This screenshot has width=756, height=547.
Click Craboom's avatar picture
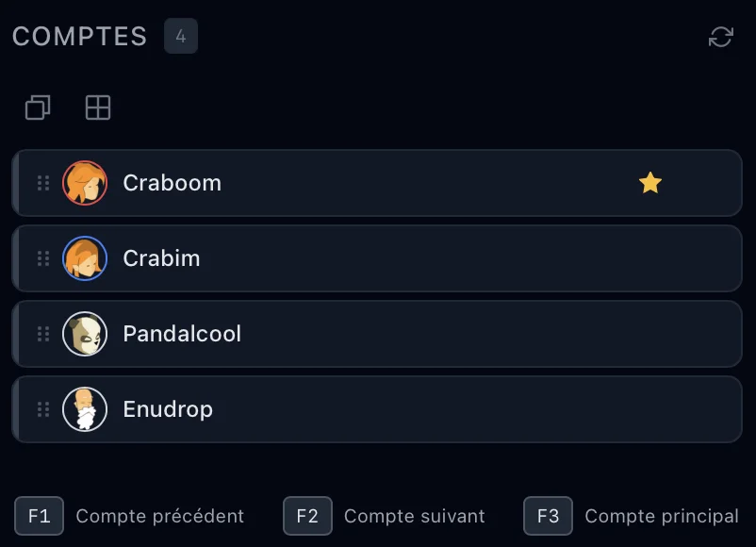pyautogui.click(x=86, y=183)
